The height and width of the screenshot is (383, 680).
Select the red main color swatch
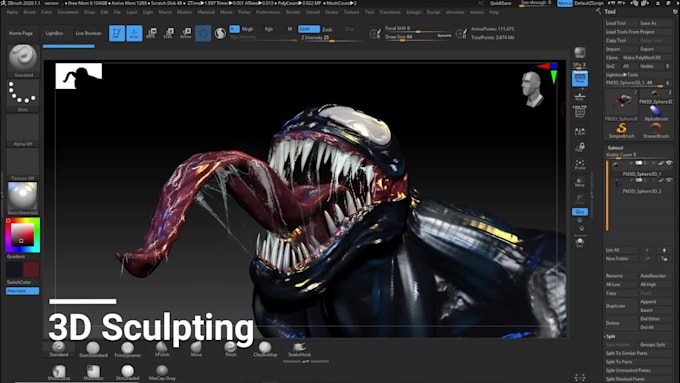[x=31, y=269]
